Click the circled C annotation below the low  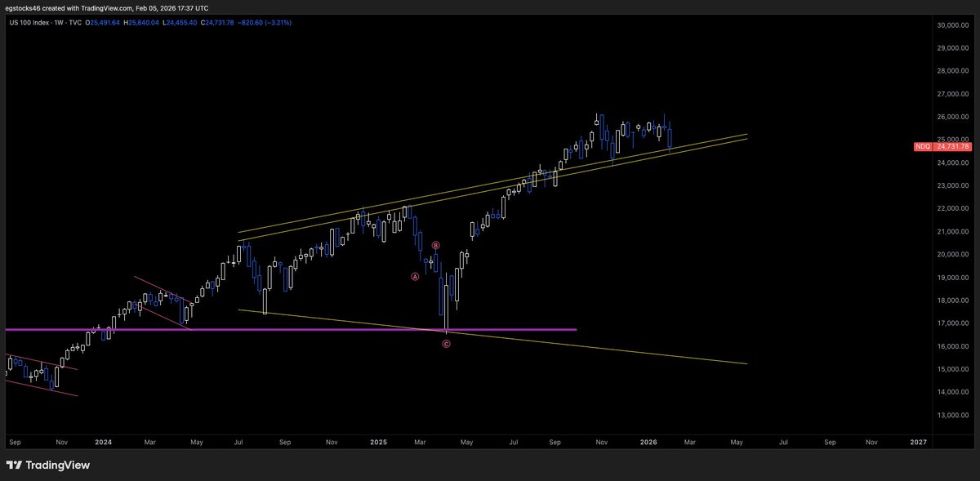point(446,344)
